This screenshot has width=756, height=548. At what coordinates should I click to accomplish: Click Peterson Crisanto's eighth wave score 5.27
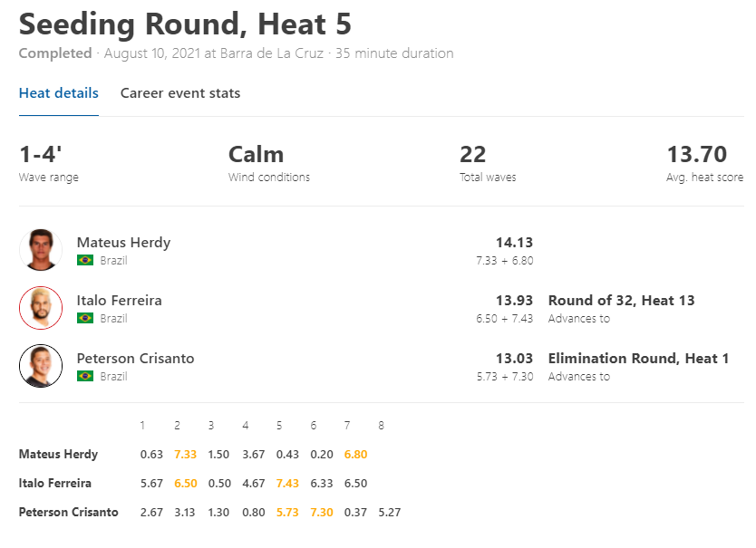(390, 512)
